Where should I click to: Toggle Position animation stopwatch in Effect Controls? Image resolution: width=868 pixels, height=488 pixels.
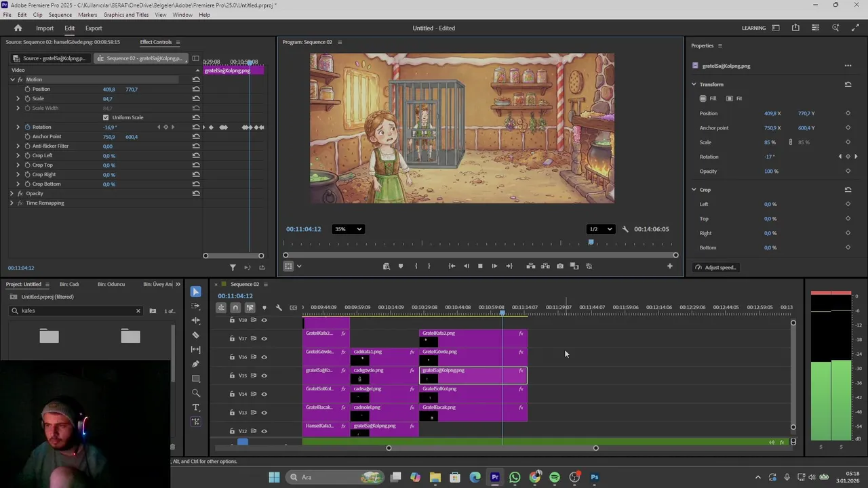28,89
